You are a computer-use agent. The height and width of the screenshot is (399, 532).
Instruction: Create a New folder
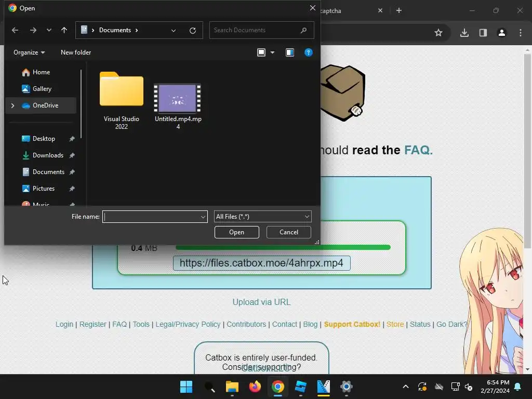tap(76, 52)
